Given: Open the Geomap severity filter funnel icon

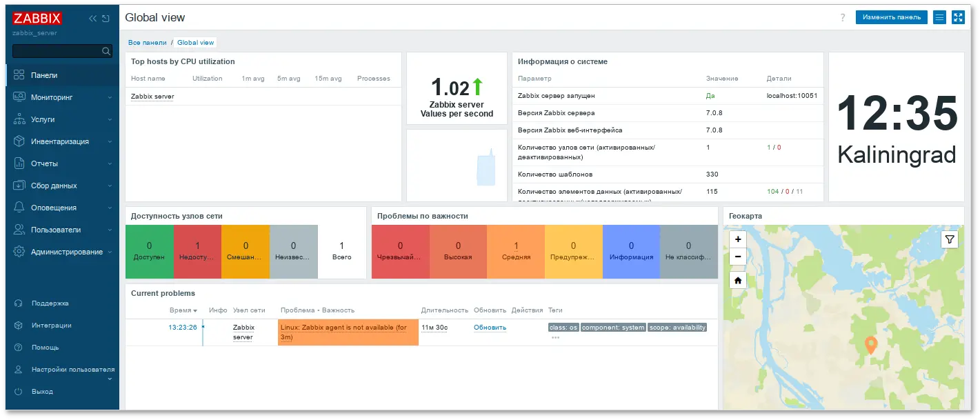Looking at the screenshot, I should point(950,239).
